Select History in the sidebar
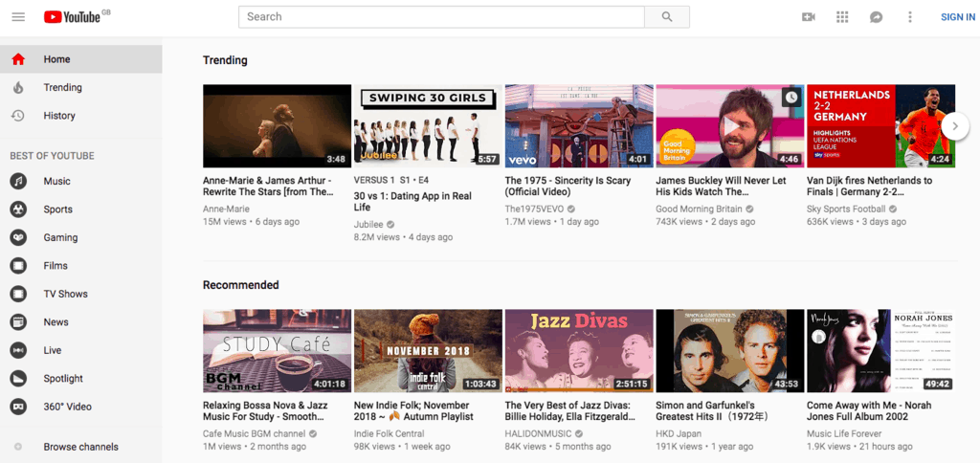The width and height of the screenshot is (980, 463). pos(81,116)
